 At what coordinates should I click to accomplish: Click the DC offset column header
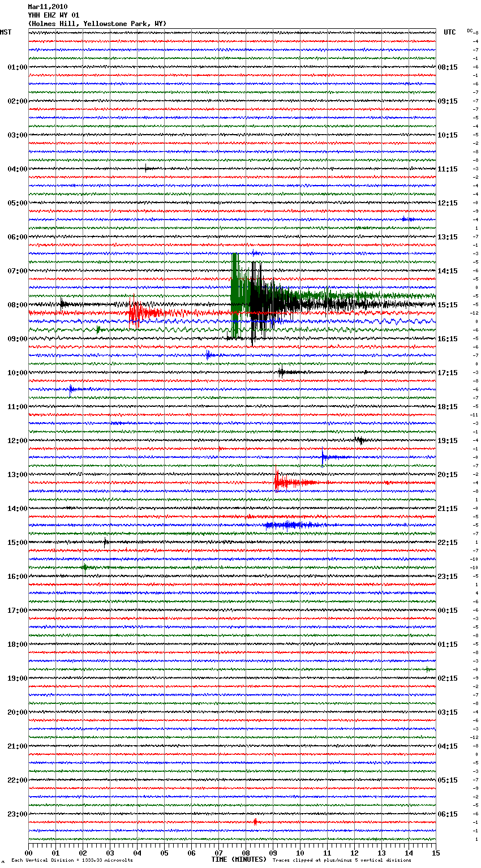(469, 31)
